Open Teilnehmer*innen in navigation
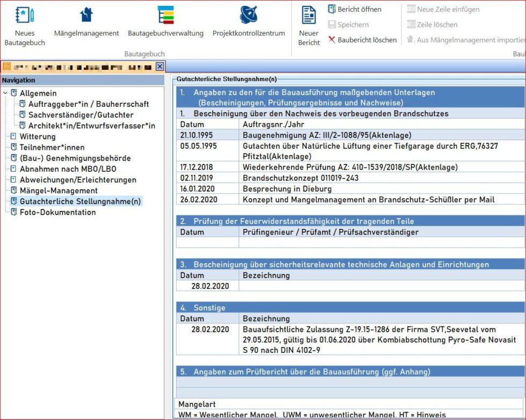 52,147
